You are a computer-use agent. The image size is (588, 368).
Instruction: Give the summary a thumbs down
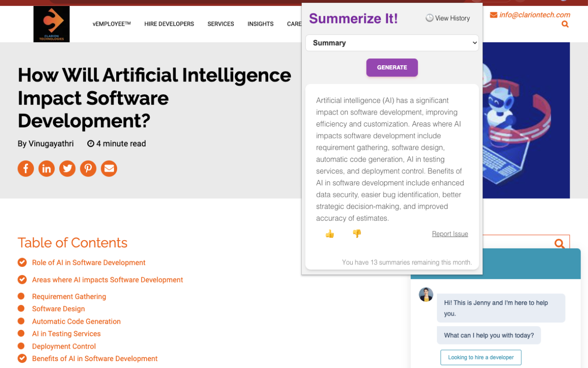pos(357,234)
